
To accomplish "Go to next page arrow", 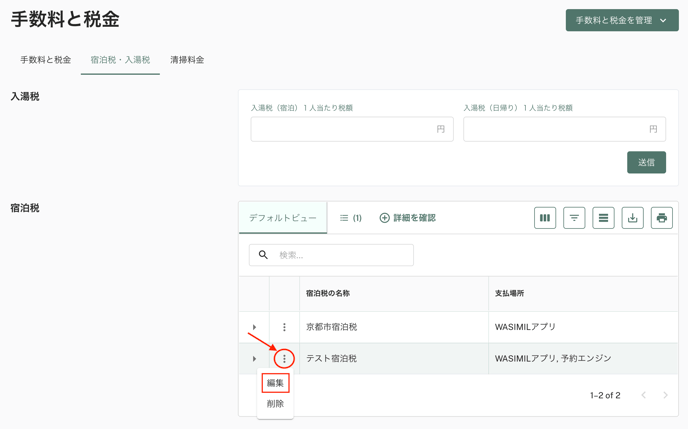I will [665, 395].
